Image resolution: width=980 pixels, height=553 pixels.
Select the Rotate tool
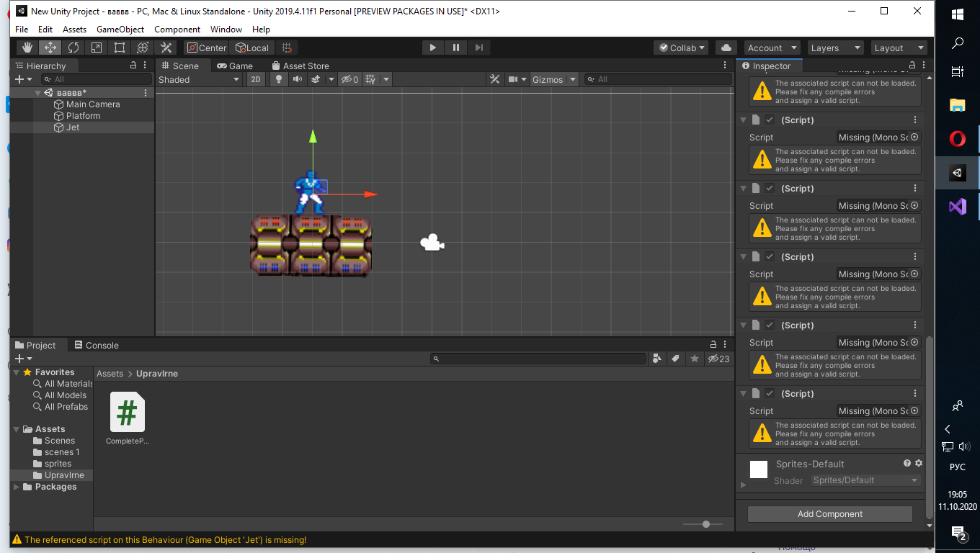[73, 48]
